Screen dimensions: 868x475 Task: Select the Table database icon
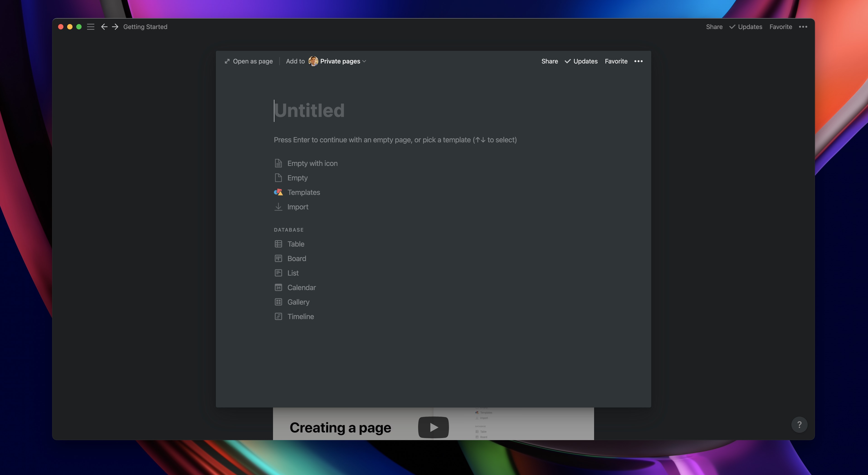pyautogui.click(x=278, y=244)
